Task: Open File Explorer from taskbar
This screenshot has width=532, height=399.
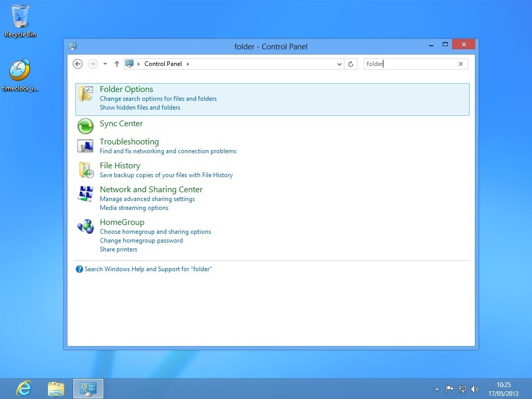Action: [x=56, y=389]
